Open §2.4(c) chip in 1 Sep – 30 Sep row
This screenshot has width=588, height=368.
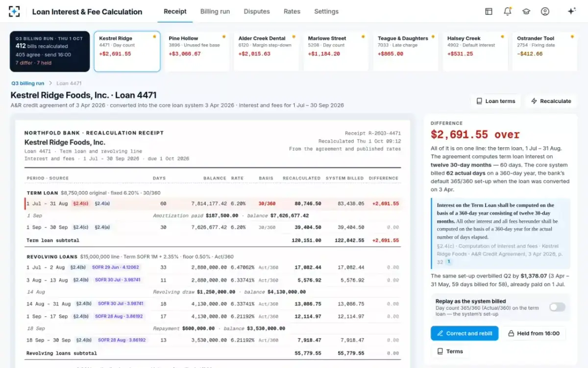pos(80,227)
